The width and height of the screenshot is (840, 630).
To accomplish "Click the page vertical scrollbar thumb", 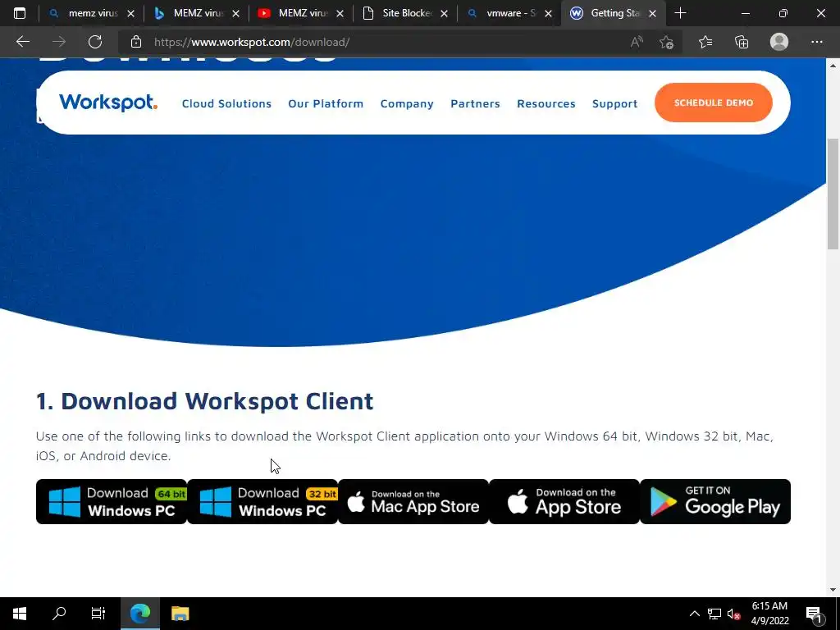I will (833, 194).
